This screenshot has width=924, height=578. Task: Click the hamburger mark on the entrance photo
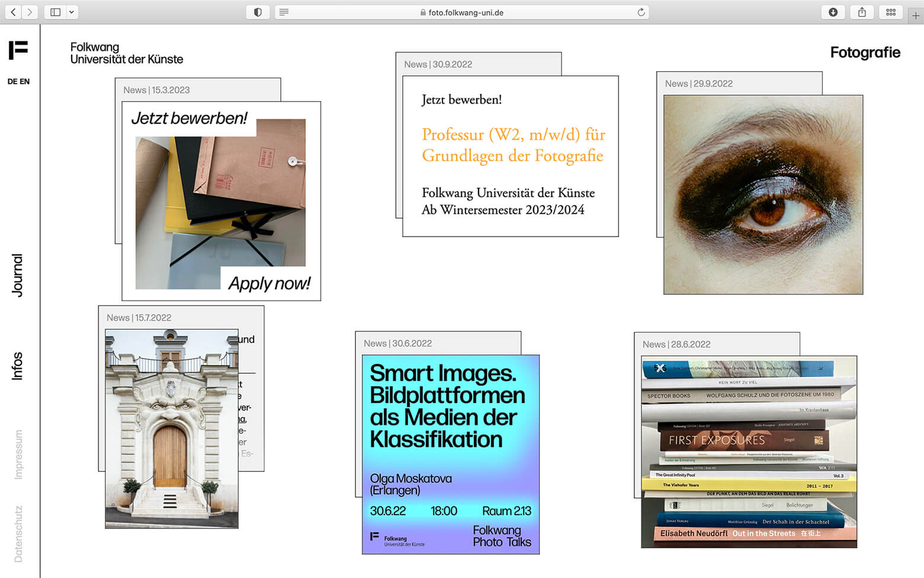tap(170, 501)
